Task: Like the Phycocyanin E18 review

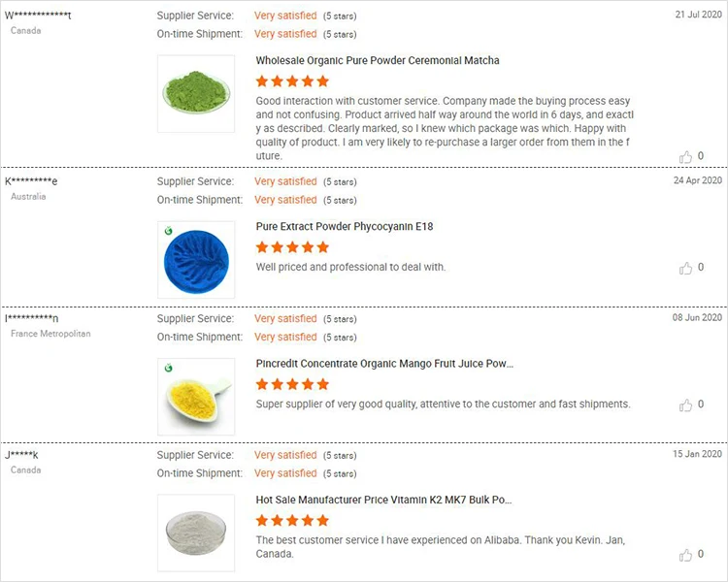Action: (686, 268)
